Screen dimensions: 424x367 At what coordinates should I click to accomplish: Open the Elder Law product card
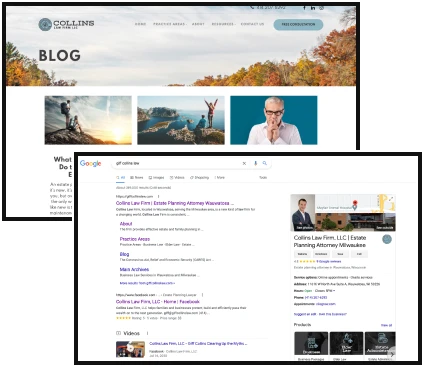[346, 346]
